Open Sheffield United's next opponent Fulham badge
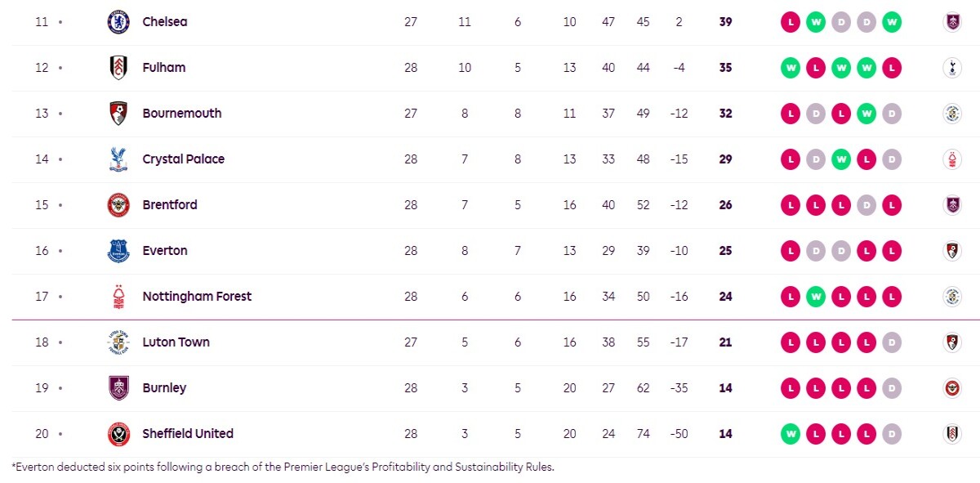Image resolution: width=980 pixels, height=483 pixels. (x=951, y=434)
